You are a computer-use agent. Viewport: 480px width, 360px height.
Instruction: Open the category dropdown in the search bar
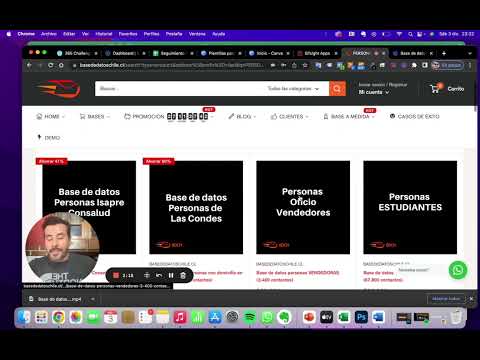click(293, 89)
